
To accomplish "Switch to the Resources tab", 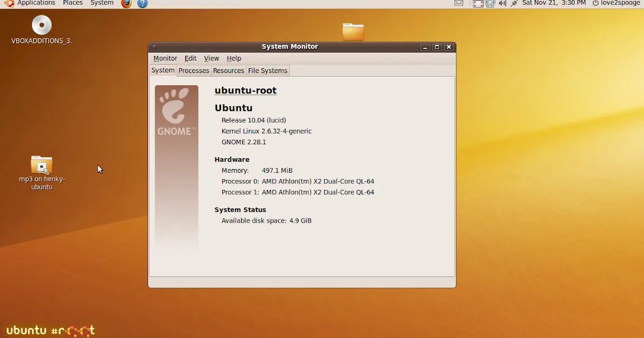I will click(229, 71).
